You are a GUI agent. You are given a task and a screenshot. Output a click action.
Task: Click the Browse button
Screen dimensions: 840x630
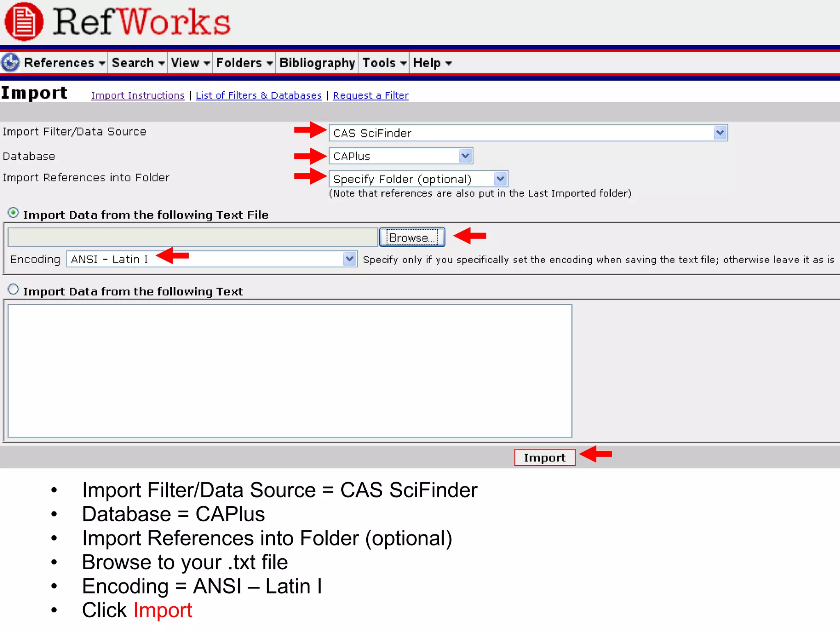click(x=412, y=237)
